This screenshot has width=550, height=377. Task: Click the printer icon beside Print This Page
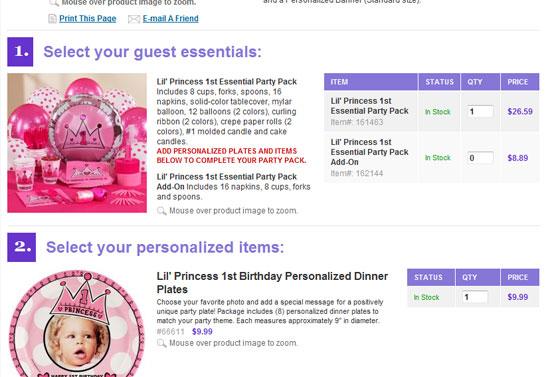[x=52, y=19]
